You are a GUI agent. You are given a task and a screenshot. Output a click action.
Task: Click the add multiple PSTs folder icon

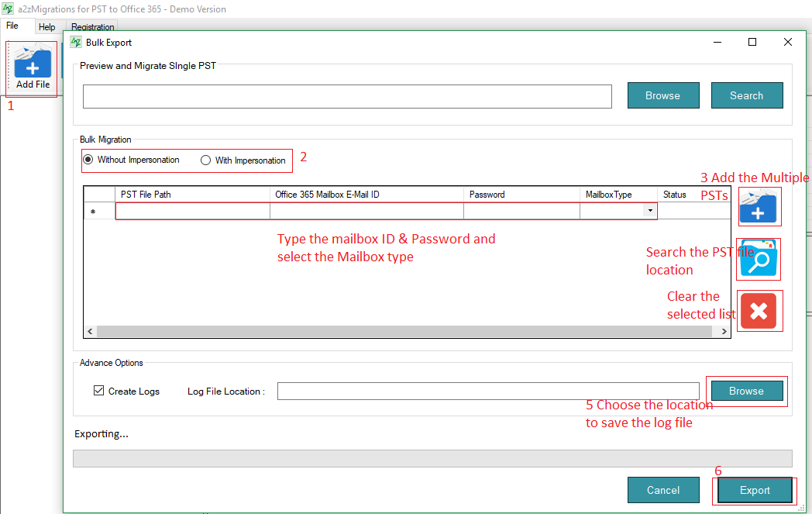[759, 206]
